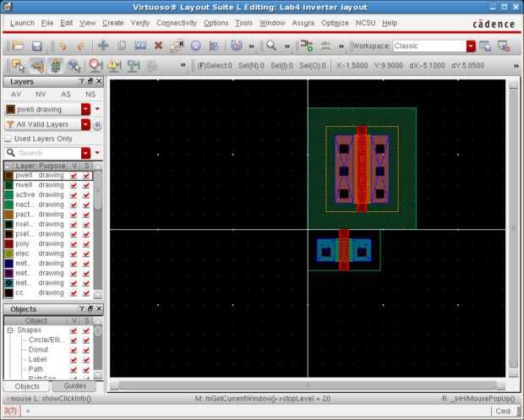This screenshot has width=524, height=420.
Task: Open the pwell drawing layer dropdown
Action: 85,109
